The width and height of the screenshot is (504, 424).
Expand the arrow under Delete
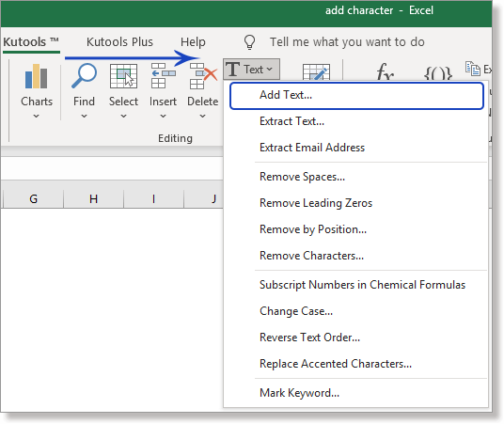pos(202,116)
